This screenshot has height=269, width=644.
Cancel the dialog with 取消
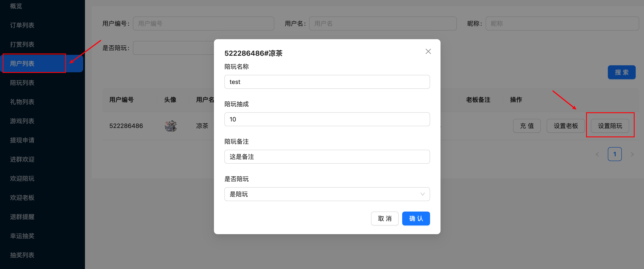click(385, 218)
